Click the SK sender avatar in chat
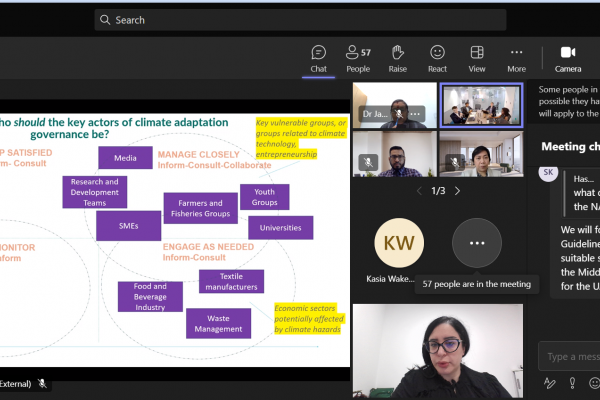The image size is (600, 400). pos(548,172)
